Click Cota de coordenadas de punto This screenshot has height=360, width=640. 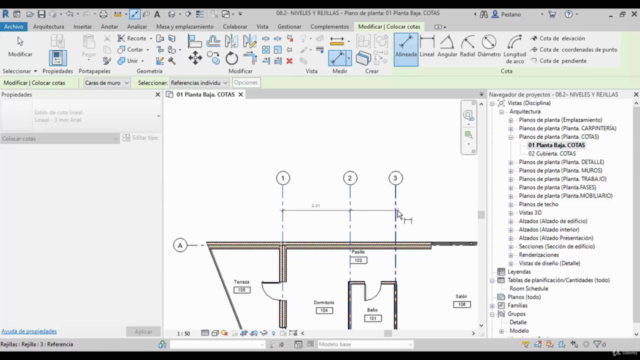(x=573, y=50)
